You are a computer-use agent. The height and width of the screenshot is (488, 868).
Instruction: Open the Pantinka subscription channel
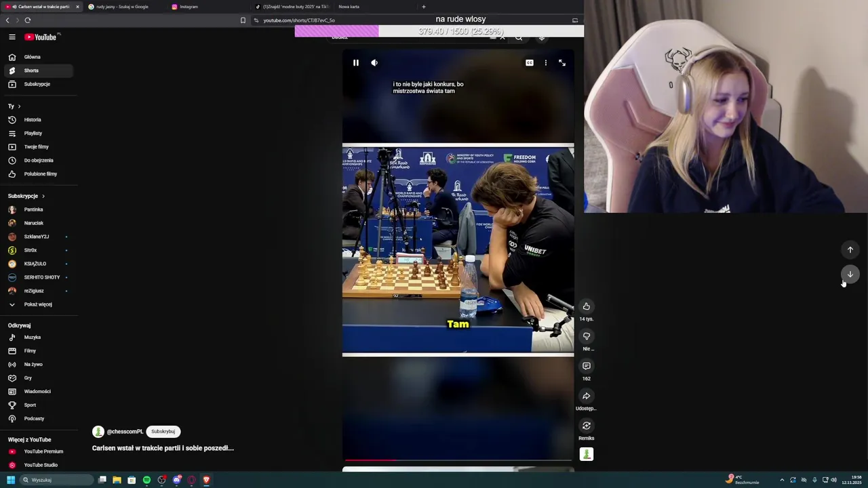[39, 209]
